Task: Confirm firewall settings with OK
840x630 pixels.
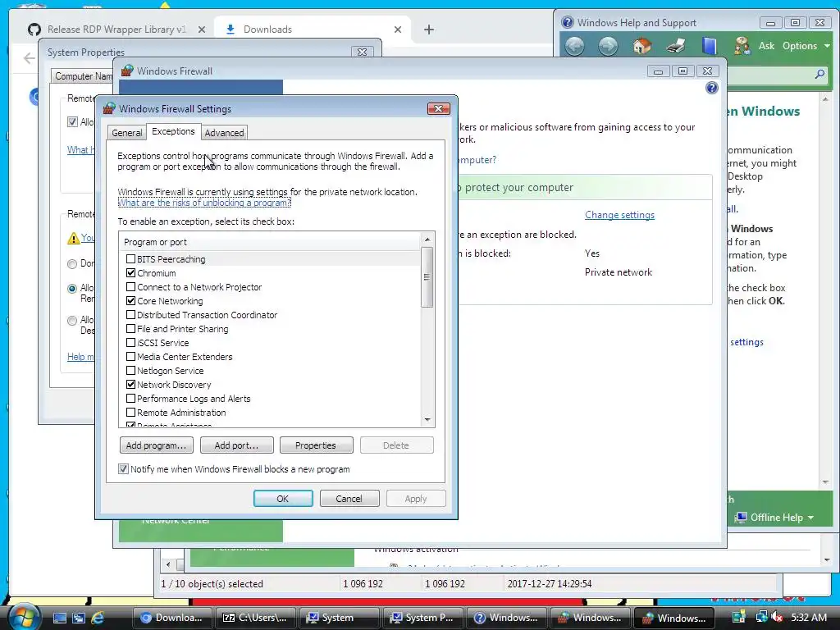Action: [283, 498]
